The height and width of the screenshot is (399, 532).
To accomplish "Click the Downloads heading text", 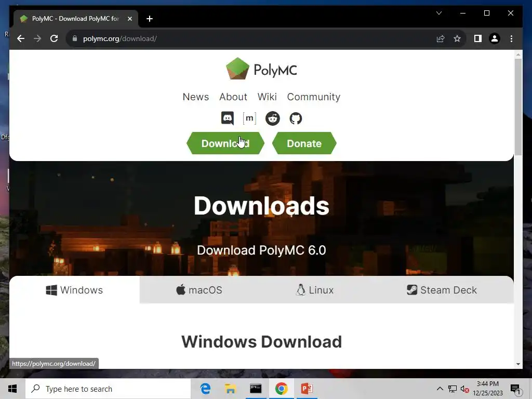I will point(262,206).
